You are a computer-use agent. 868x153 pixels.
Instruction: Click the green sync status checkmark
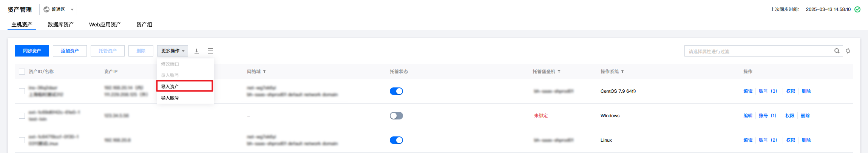[x=857, y=9]
